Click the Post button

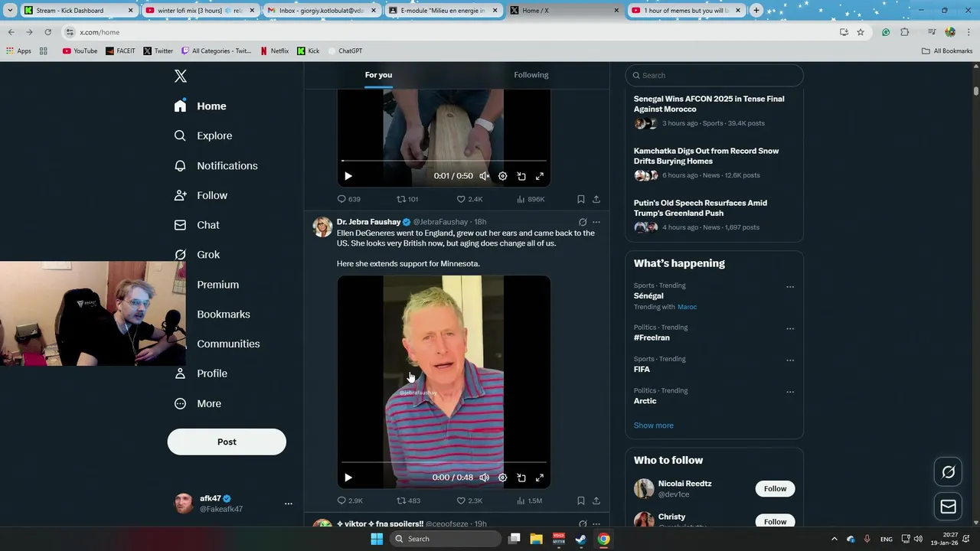tap(227, 442)
